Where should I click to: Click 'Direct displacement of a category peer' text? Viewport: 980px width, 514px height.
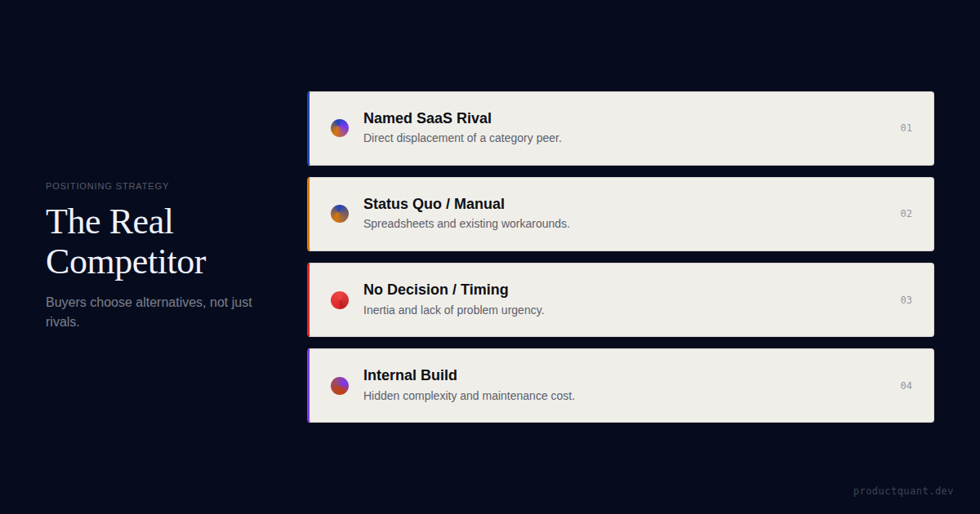[462, 138]
